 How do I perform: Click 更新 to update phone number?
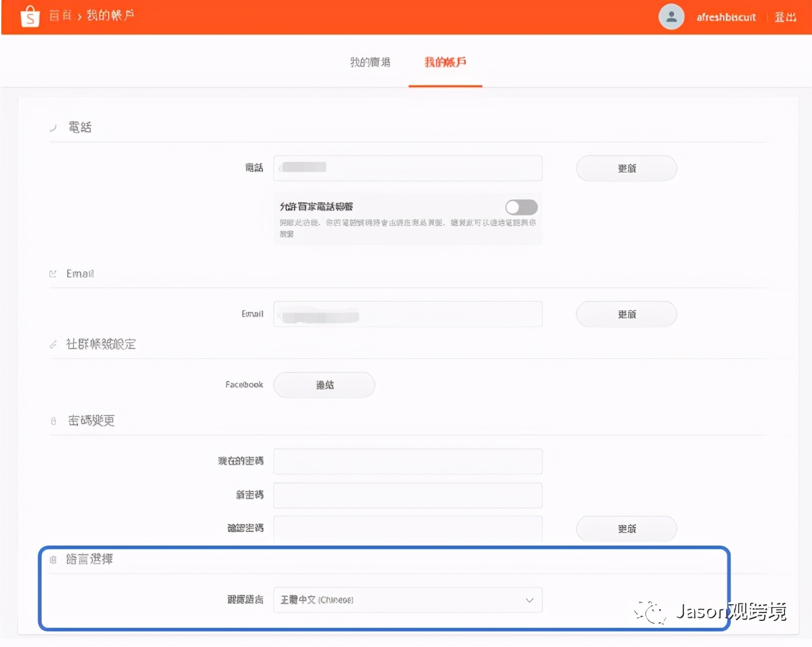626,168
